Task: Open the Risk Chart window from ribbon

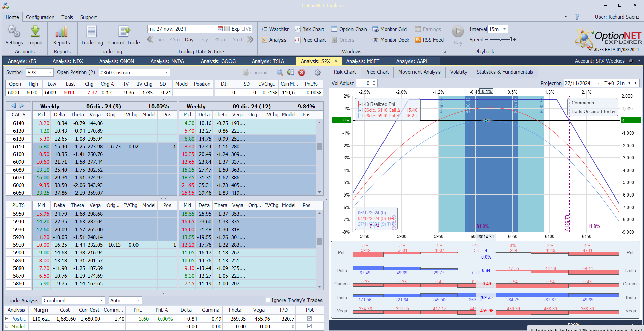Action: pos(309,29)
